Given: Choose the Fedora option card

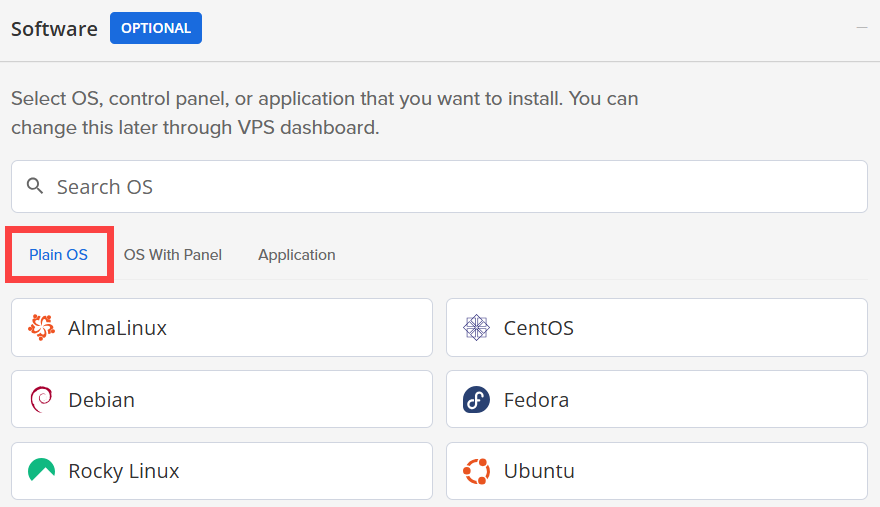Looking at the screenshot, I should coord(657,399).
